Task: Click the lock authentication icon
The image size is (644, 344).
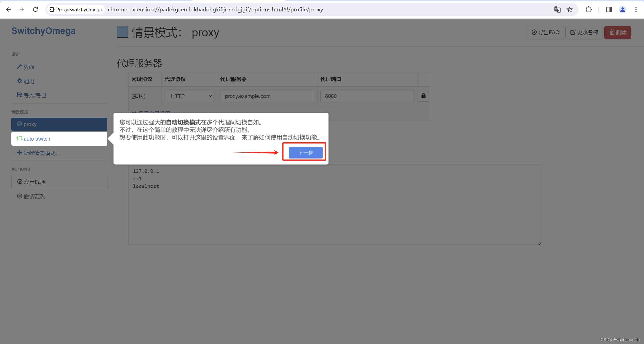Action: pos(424,96)
